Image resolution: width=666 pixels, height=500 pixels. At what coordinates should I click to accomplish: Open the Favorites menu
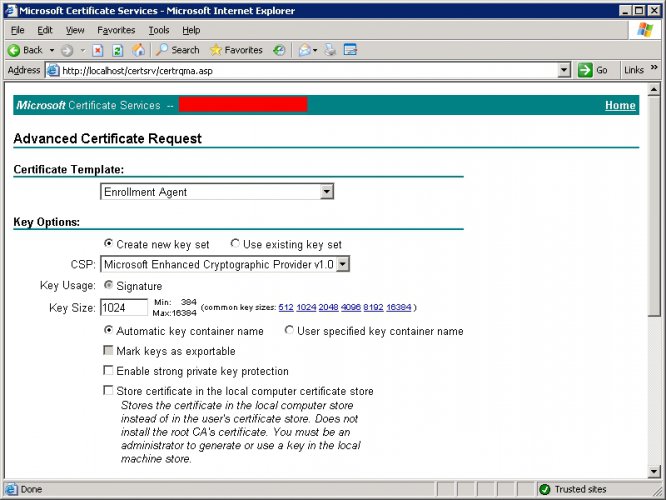116,30
